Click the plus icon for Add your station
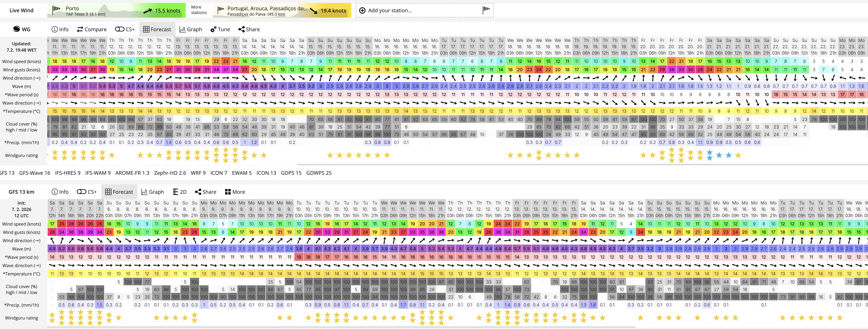 [362, 10]
